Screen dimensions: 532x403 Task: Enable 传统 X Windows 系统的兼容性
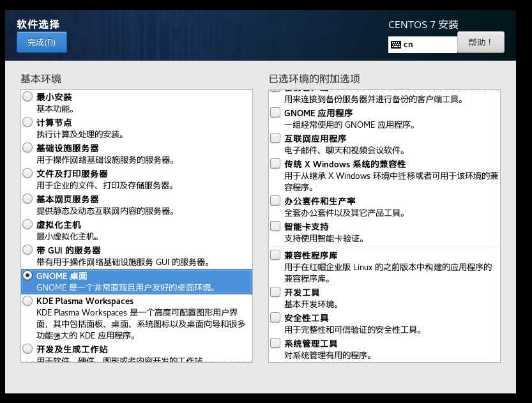(275, 163)
